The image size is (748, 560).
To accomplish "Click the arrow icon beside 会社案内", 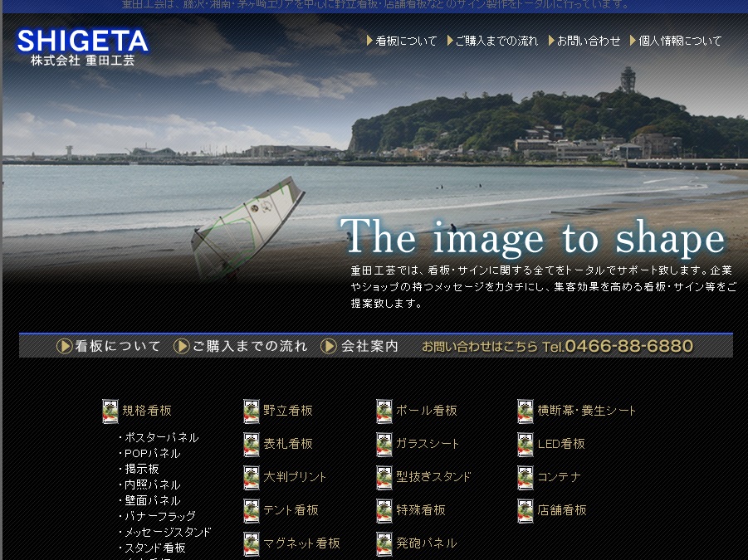I will pyautogui.click(x=329, y=346).
